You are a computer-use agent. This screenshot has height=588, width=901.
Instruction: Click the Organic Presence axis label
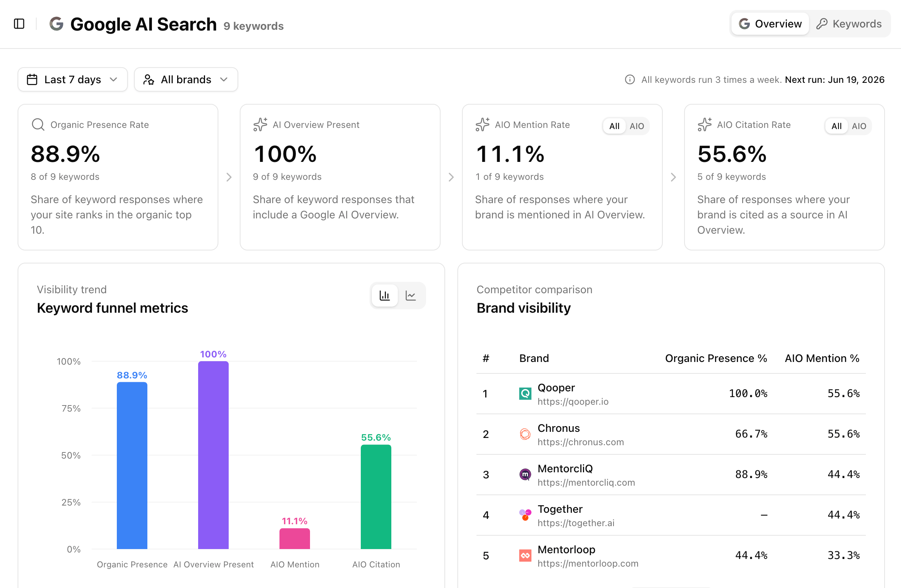coord(132,564)
